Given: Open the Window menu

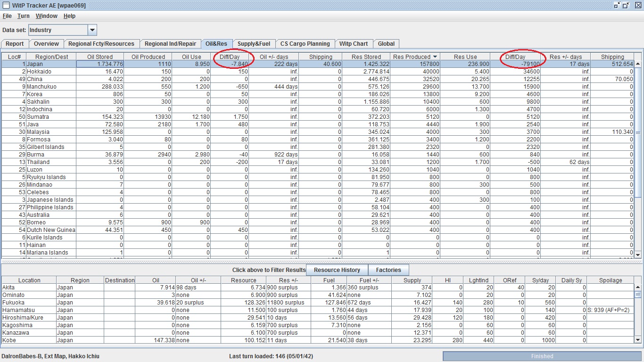Looking at the screenshot, I should pos(47,16).
